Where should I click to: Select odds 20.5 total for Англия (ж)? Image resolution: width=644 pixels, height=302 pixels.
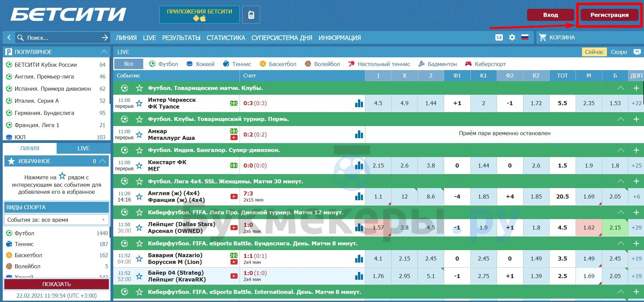tap(562, 197)
